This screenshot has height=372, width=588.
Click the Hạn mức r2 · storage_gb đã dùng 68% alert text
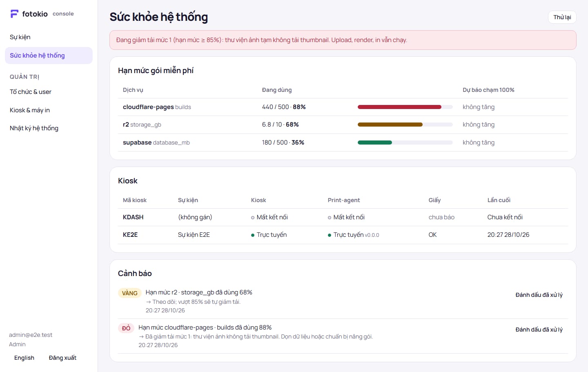(199, 292)
